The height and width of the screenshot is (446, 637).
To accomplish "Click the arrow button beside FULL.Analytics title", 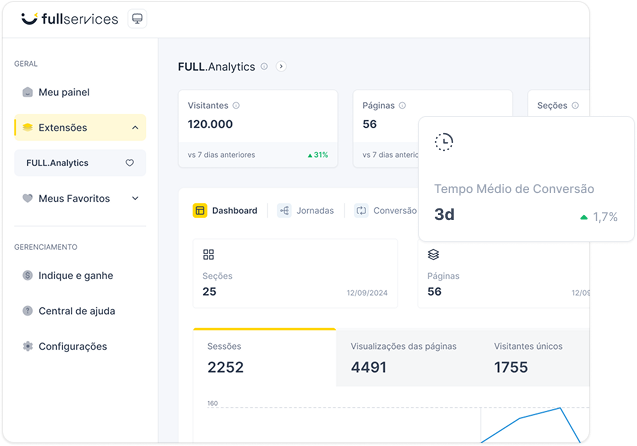I will tap(281, 67).
